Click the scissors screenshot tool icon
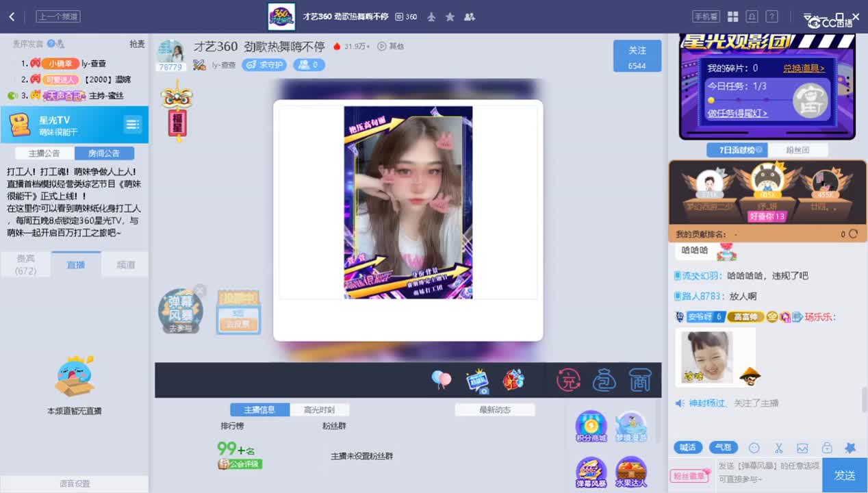 coord(778,448)
